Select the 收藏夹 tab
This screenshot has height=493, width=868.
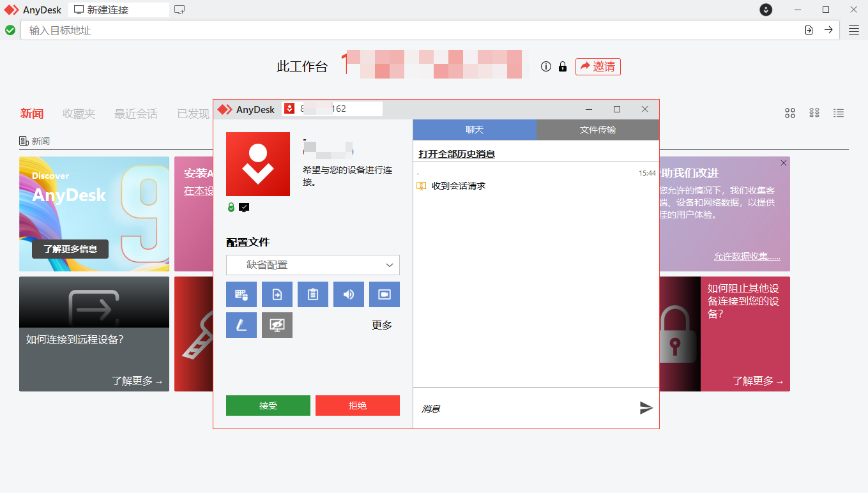[79, 114]
